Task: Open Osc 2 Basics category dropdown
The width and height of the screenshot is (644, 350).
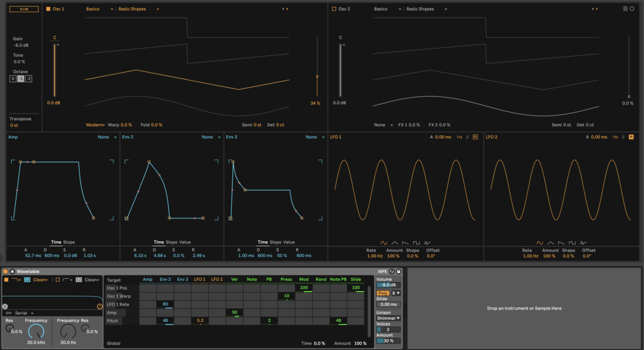Action: pos(388,9)
